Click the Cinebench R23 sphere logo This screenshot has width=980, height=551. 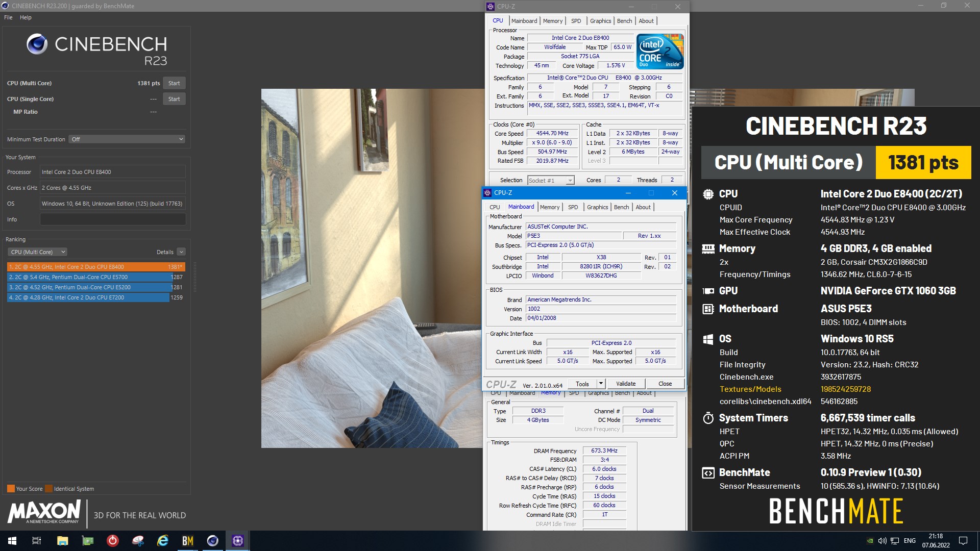pyautogui.click(x=37, y=44)
